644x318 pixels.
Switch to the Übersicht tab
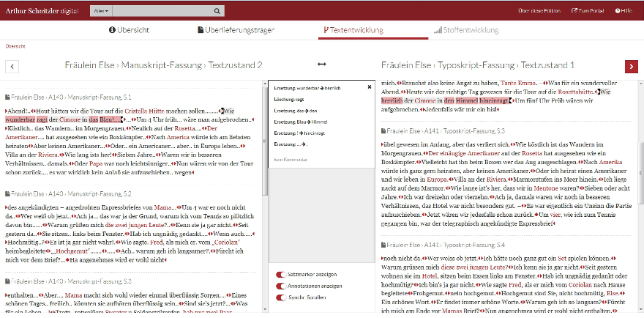coord(129,30)
